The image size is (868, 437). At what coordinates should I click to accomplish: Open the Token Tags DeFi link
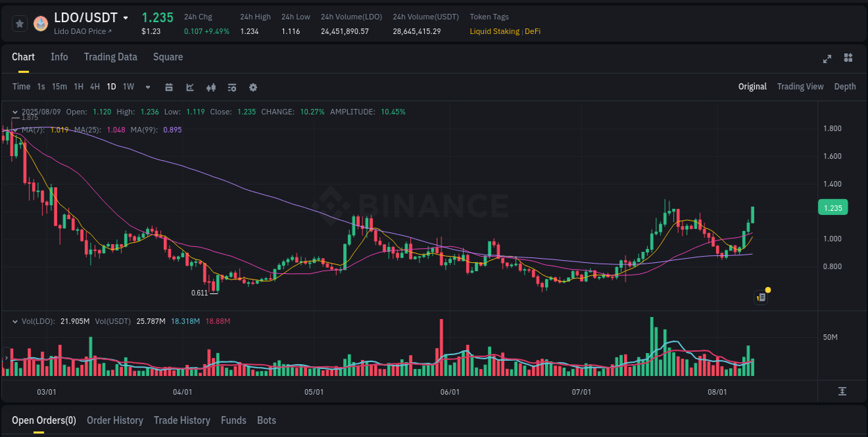(532, 31)
